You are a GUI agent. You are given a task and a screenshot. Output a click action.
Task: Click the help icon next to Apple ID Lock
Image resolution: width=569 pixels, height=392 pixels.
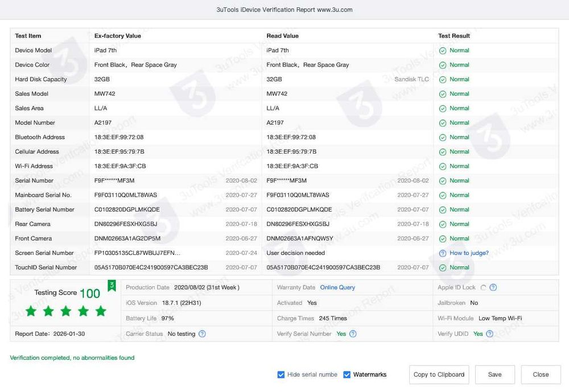click(x=493, y=287)
